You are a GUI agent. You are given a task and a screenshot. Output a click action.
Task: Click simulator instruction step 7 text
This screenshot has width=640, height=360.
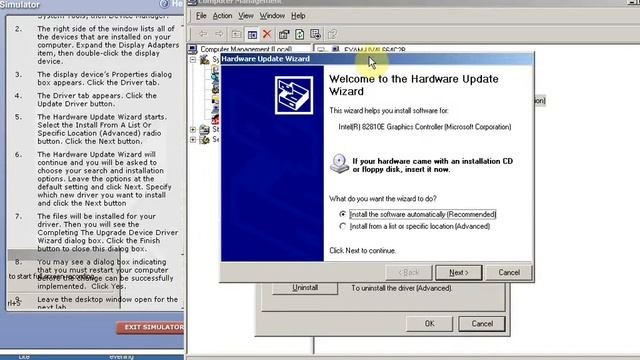point(108,233)
